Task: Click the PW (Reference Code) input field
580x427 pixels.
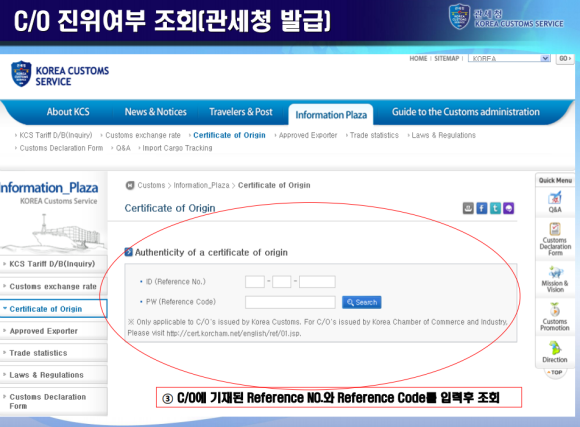Action: pyautogui.click(x=290, y=302)
